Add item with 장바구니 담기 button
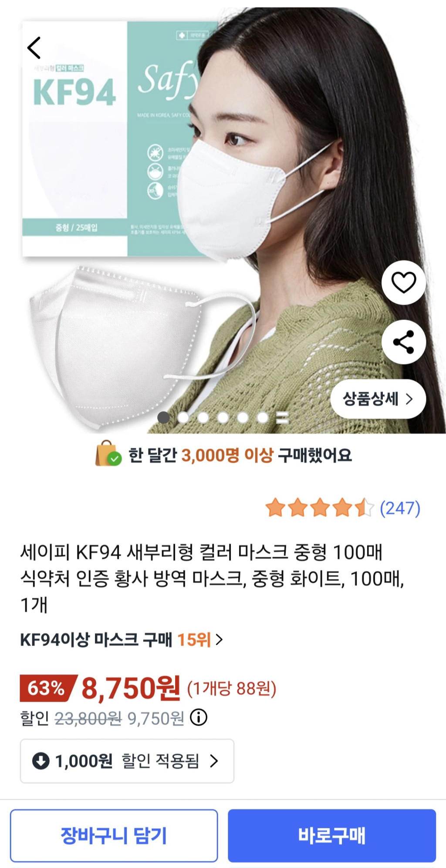 coord(114,835)
